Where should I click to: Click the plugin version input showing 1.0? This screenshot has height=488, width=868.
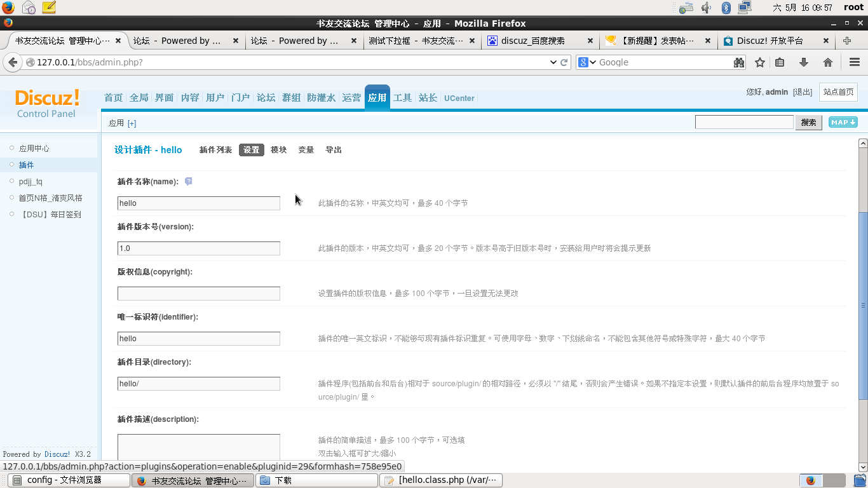[198, 248]
